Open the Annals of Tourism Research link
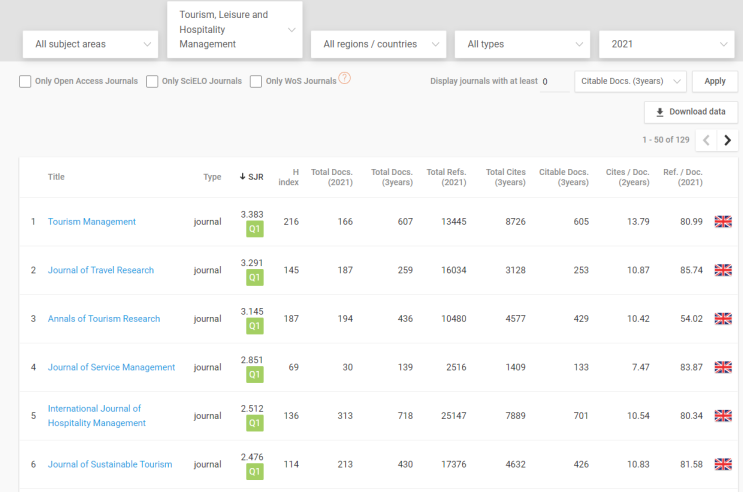743x492 pixels. pyautogui.click(x=104, y=319)
